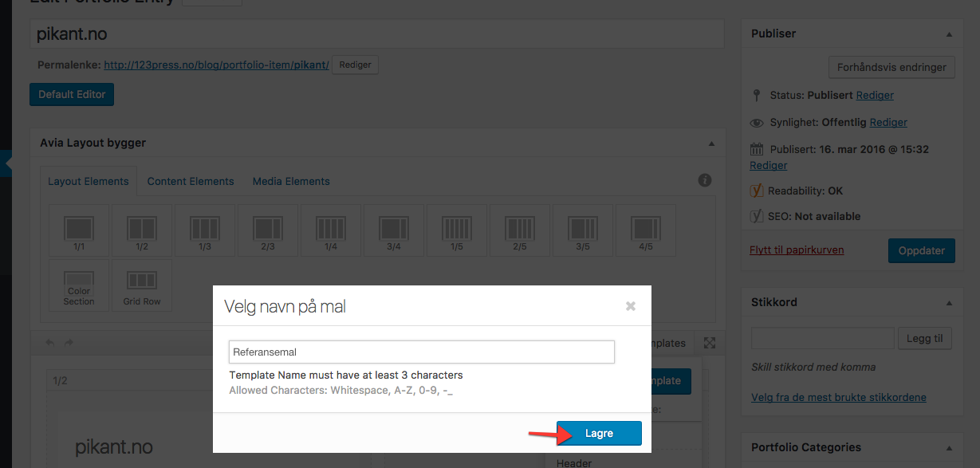Click the redo arrow in builder canvas
This screenshot has height=468, width=980.
coord(69,343)
